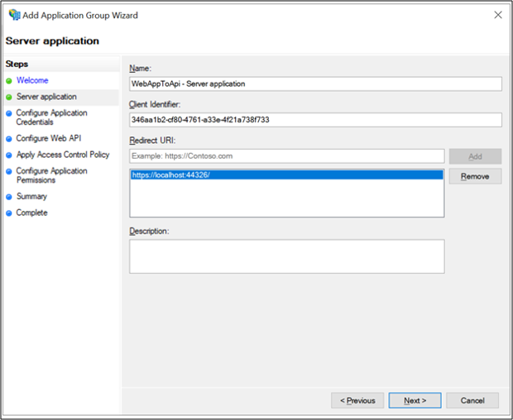513x420 pixels.
Task: Click the Steps heading
Action: point(17,64)
